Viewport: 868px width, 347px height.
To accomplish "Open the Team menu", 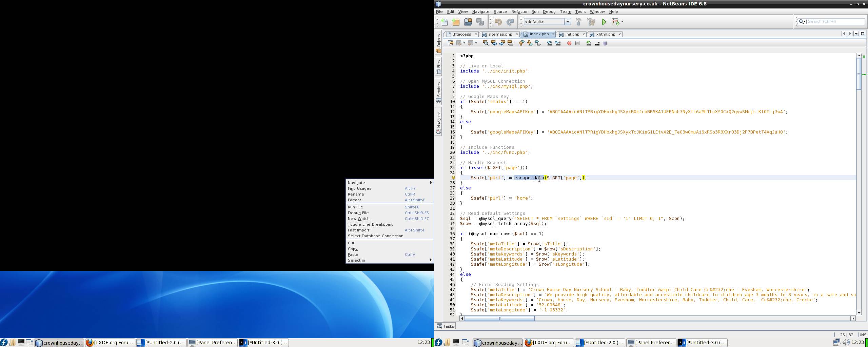I will [565, 12].
